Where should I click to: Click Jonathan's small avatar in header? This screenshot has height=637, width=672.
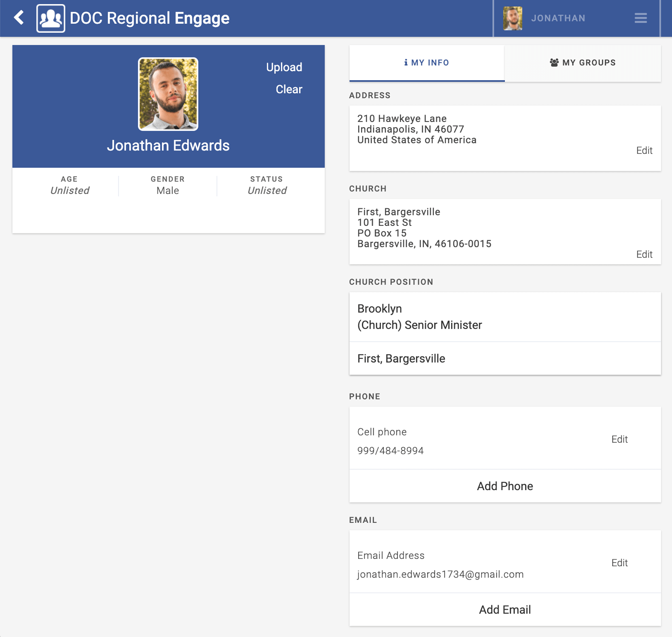coord(513,18)
